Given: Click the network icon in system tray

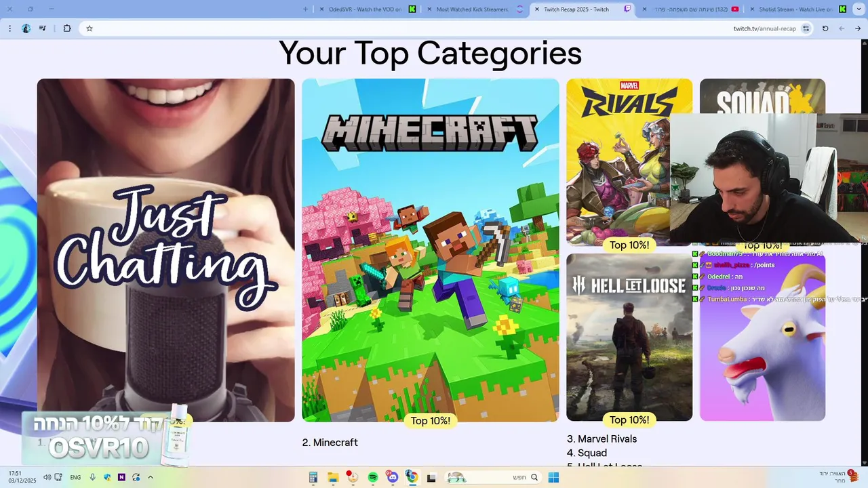Looking at the screenshot, I should coord(58,477).
